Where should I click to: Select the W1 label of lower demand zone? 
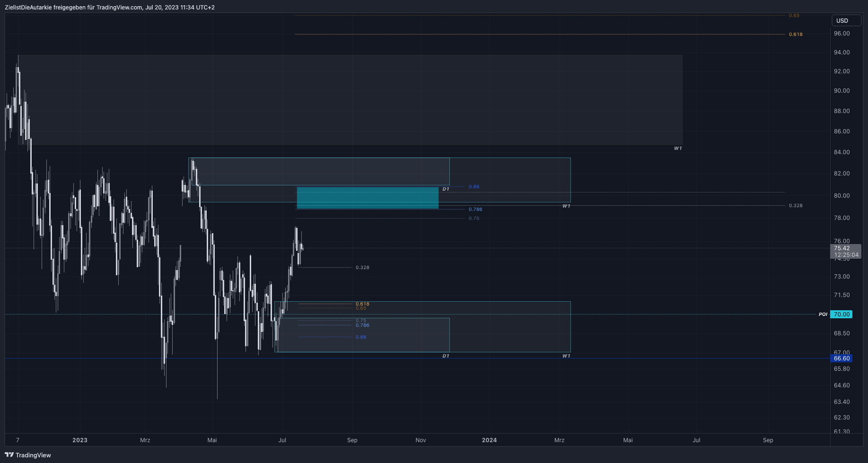click(x=566, y=356)
